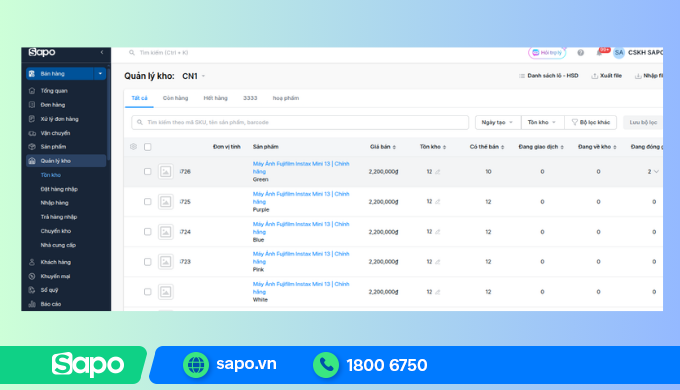Open Báo cáo chart icon in sidebar
Viewport: 680px width, 390px height.
[x=32, y=304]
